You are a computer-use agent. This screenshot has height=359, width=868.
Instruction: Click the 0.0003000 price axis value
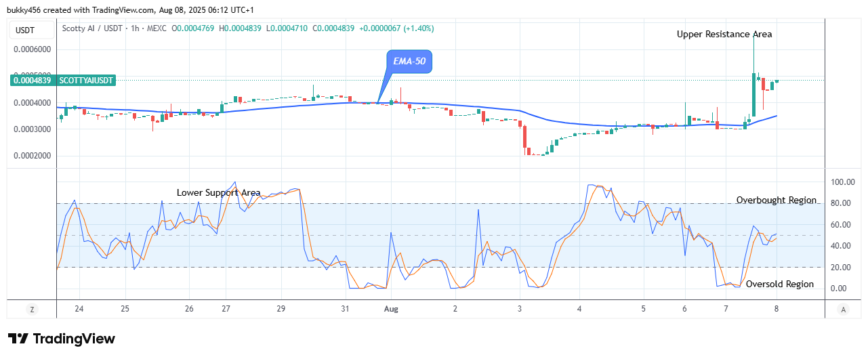click(33, 129)
